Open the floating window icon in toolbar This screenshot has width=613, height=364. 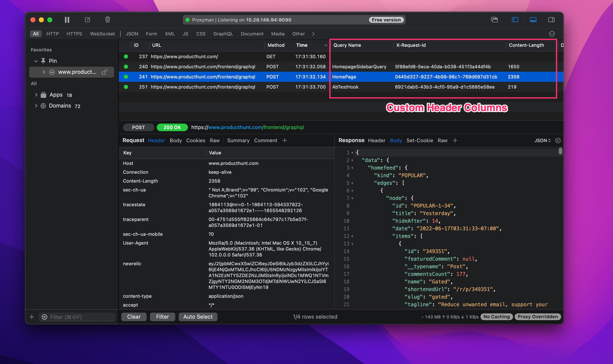click(494, 20)
